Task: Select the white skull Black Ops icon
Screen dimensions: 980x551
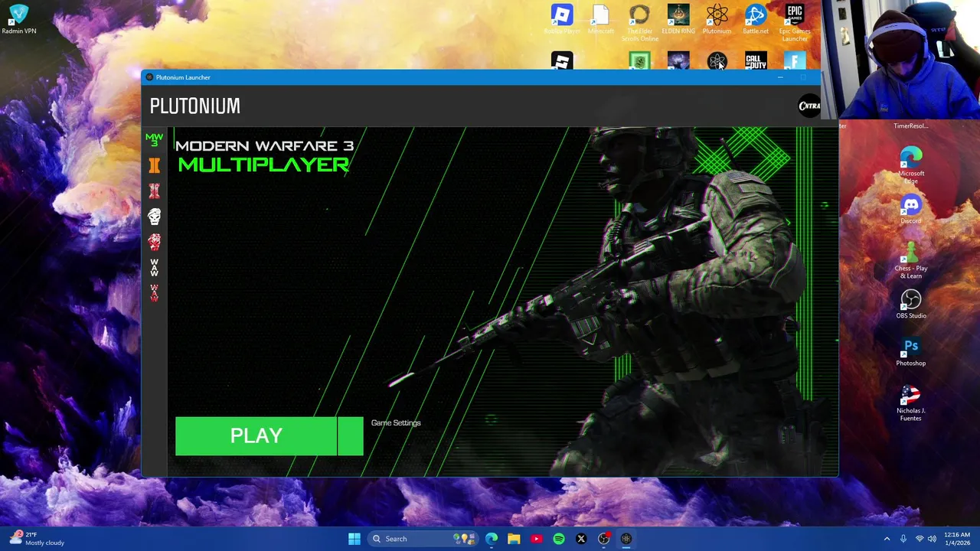Action: coord(154,217)
